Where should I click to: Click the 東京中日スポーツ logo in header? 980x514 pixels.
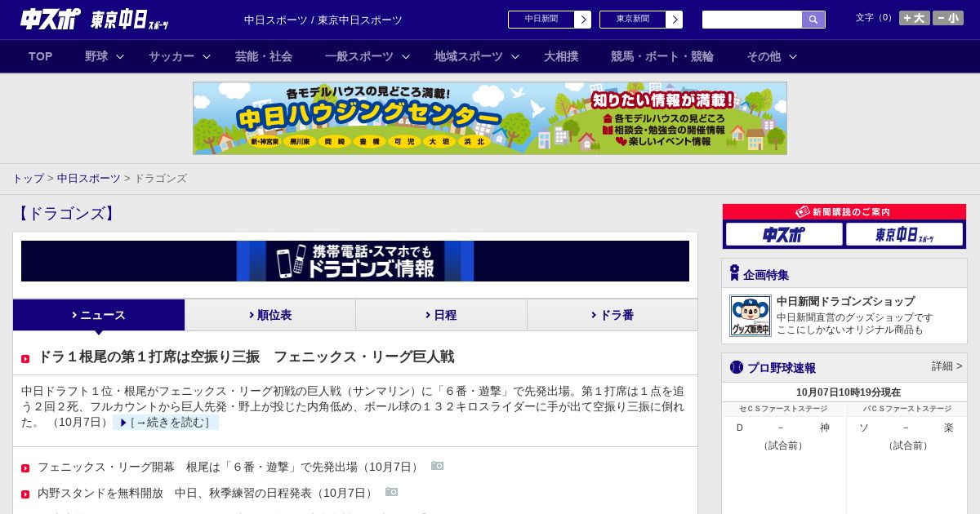[x=130, y=20]
